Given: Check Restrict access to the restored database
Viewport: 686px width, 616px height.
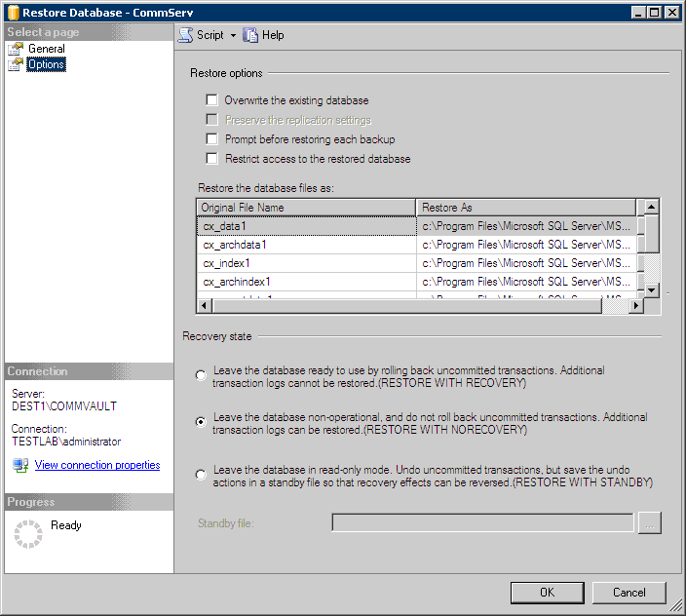Looking at the screenshot, I should pos(211,158).
